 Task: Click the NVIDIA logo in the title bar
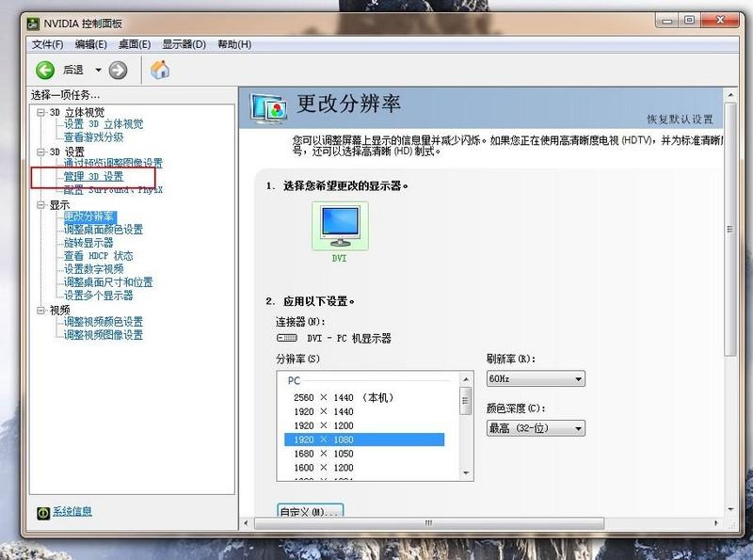33,23
